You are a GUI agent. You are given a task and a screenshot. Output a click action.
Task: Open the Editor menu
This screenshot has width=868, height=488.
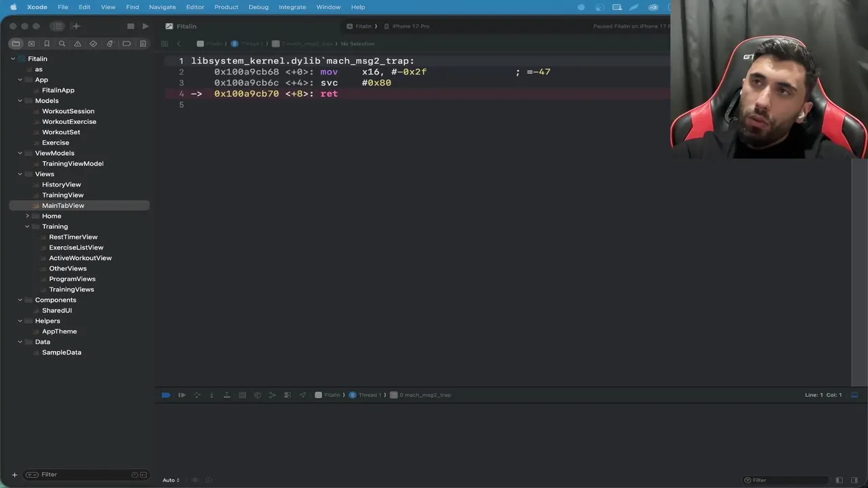pos(195,7)
